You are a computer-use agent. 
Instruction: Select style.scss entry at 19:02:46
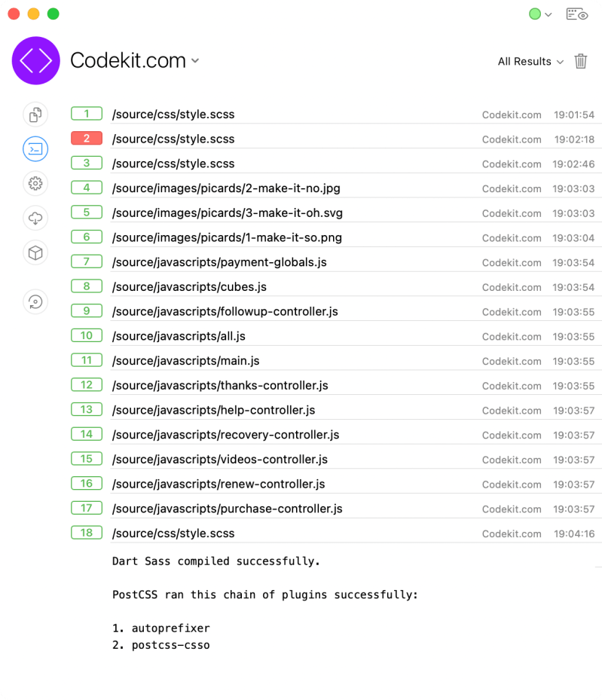click(x=356, y=164)
